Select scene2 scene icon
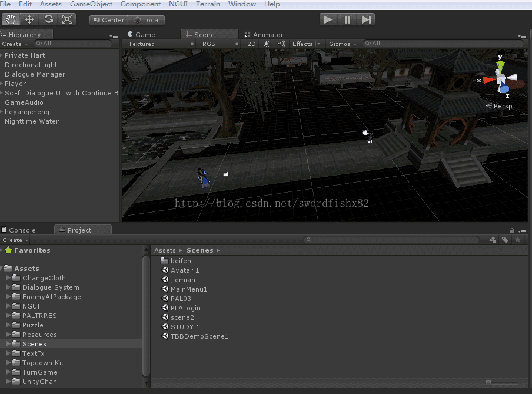The height and width of the screenshot is (394, 532). (165, 317)
